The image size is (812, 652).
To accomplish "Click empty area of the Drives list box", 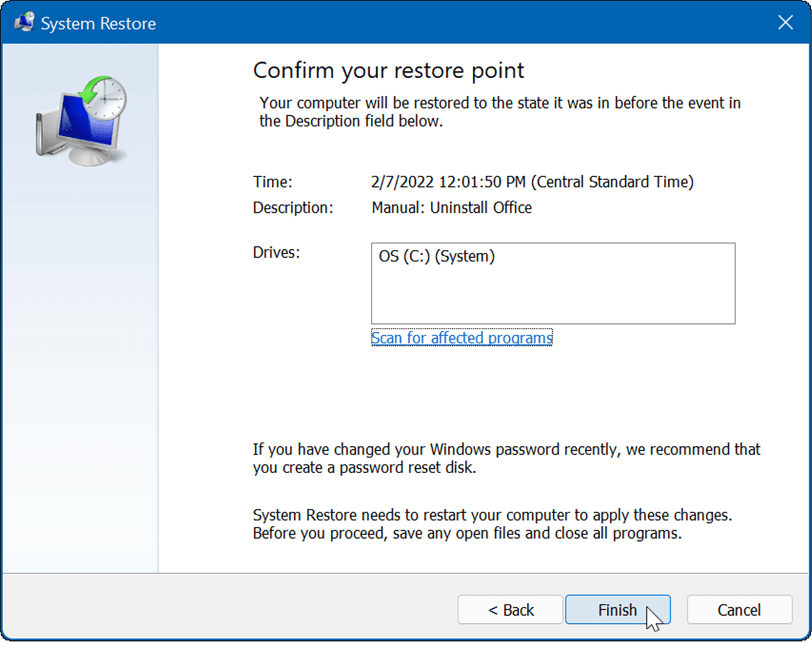I will 552,297.
